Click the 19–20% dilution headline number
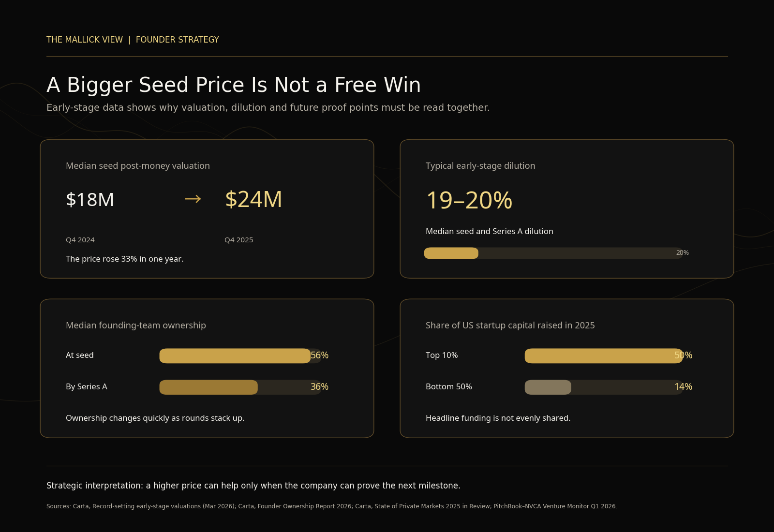Screen dimensions: 774x532 [469, 200]
